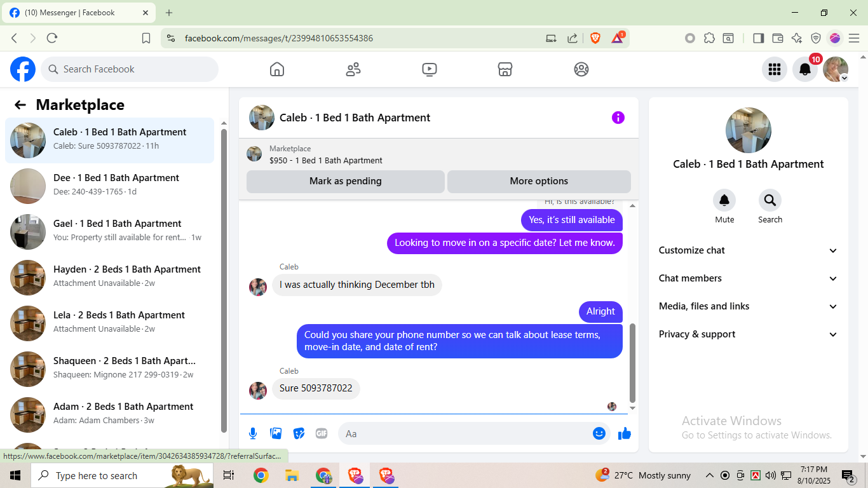This screenshot has width=868, height=488.
Task: Switch to Messenger Facebook browser tab
Action: (x=79, y=13)
